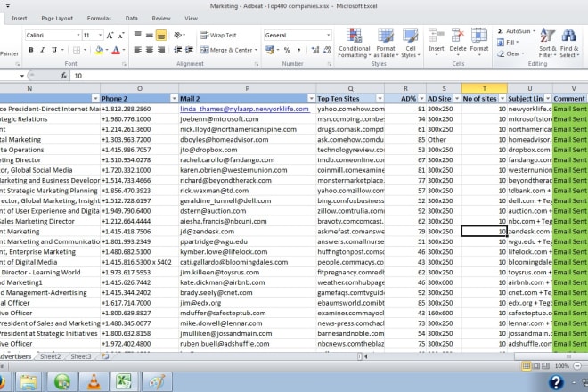Switch to the Sheet2 worksheet tab

pos(51,356)
